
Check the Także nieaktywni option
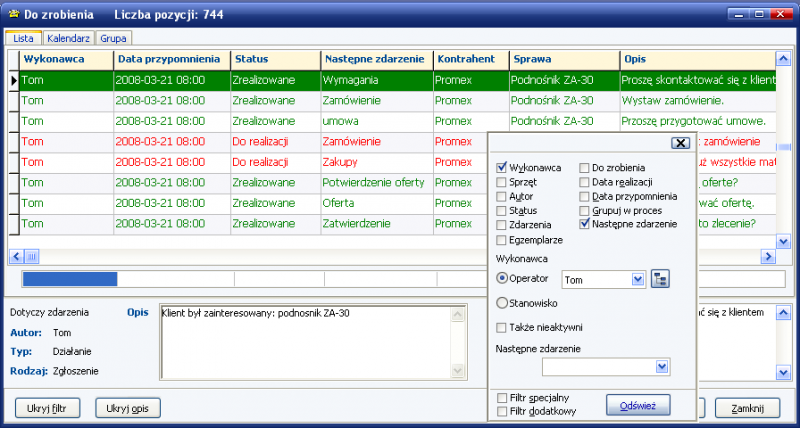click(502, 327)
